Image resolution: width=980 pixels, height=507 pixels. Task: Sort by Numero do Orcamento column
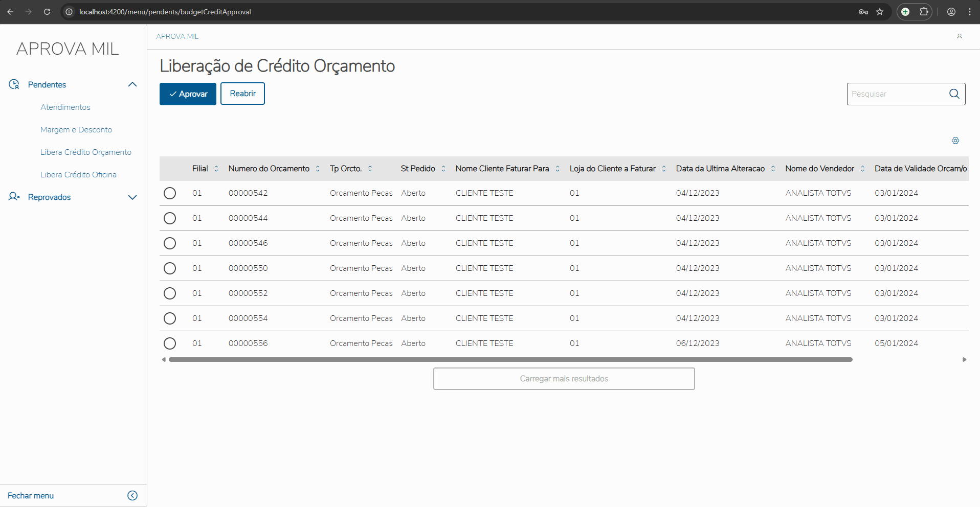(x=318, y=169)
